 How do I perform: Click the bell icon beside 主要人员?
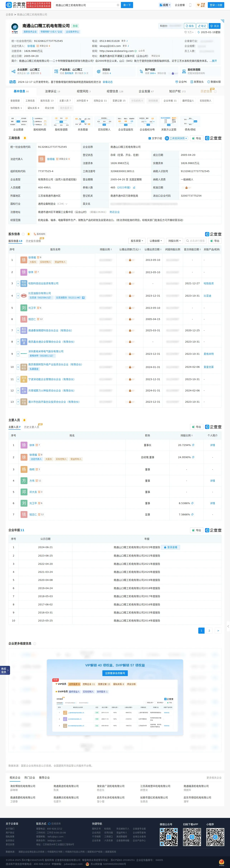[24, 420]
